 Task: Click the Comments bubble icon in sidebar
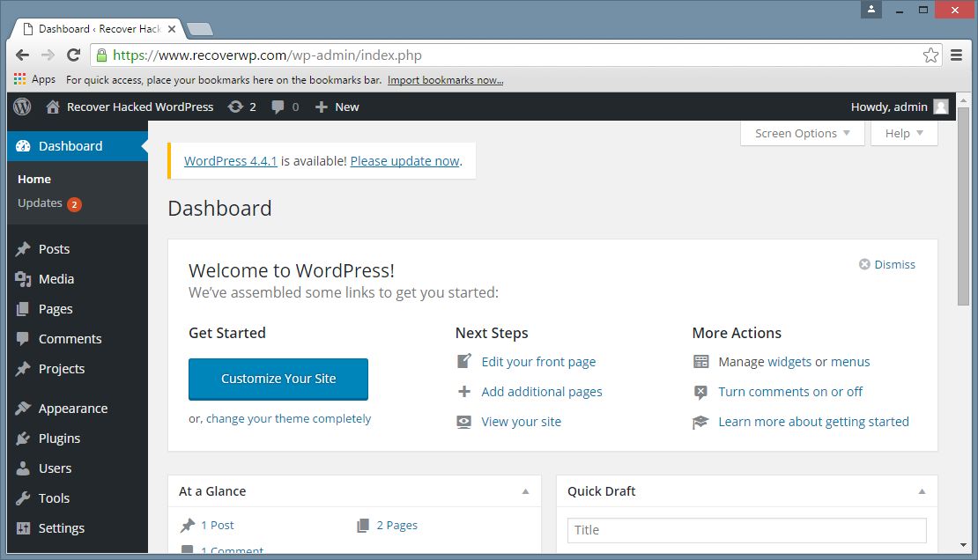(23, 339)
